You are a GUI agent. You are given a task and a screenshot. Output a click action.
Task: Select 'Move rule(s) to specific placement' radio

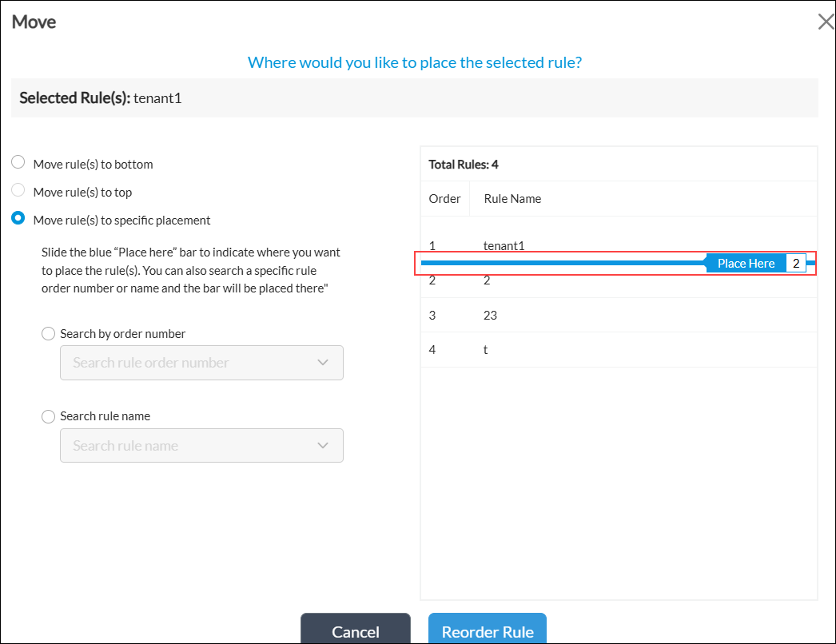[18, 220]
